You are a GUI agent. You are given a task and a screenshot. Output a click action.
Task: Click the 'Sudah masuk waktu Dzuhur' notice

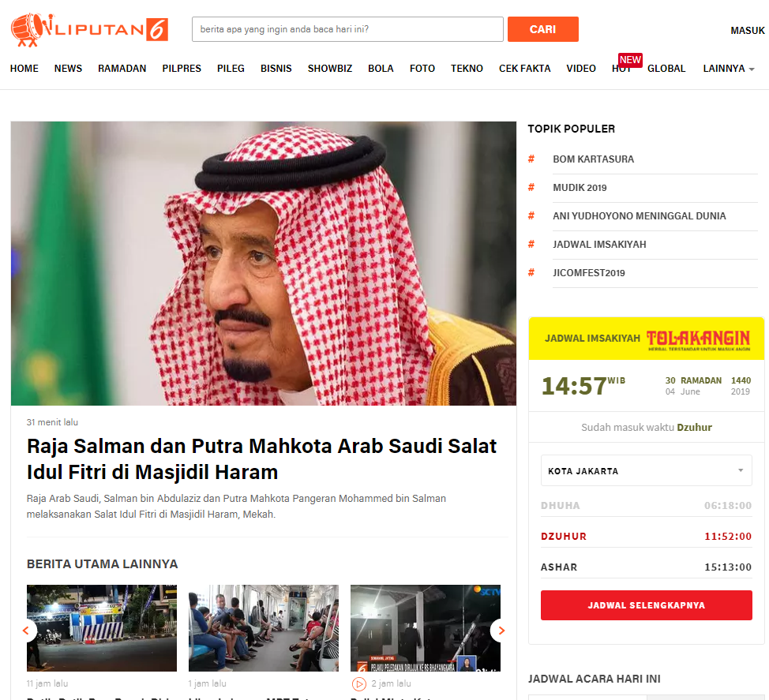pos(647,428)
